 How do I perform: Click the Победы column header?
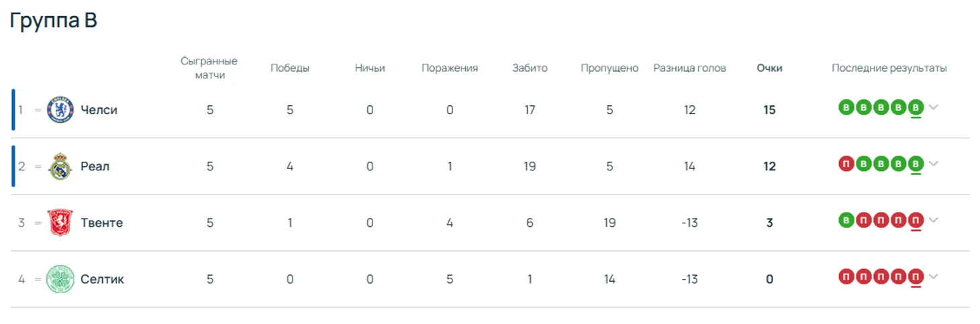[x=290, y=68]
